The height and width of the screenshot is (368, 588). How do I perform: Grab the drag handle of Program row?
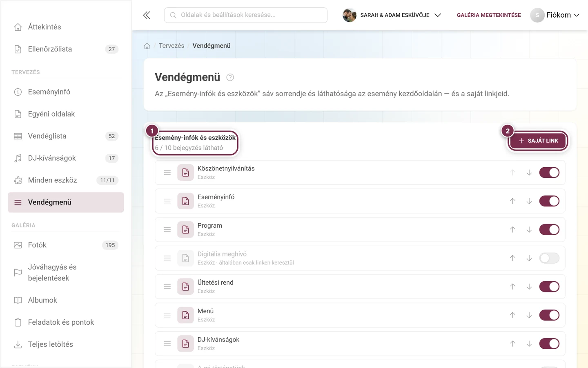click(167, 230)
